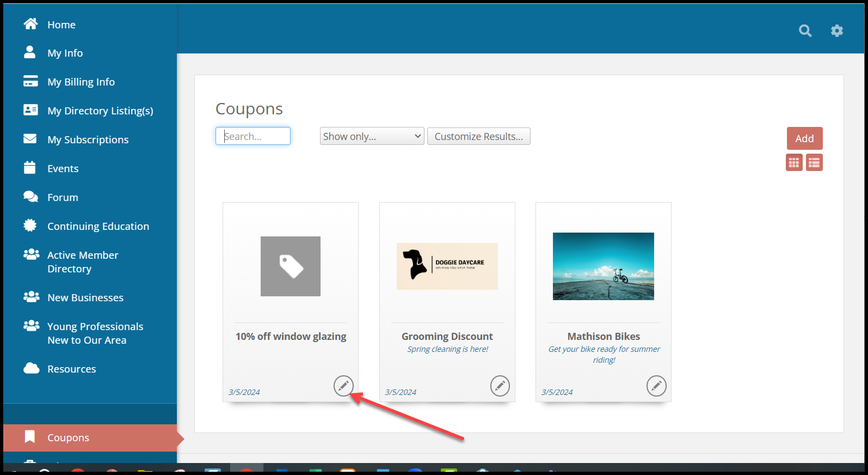Image resolution: width=868 pixels, height=475 pixels.
Task: Click the Events calendar icon
Action: pos(30,168)
